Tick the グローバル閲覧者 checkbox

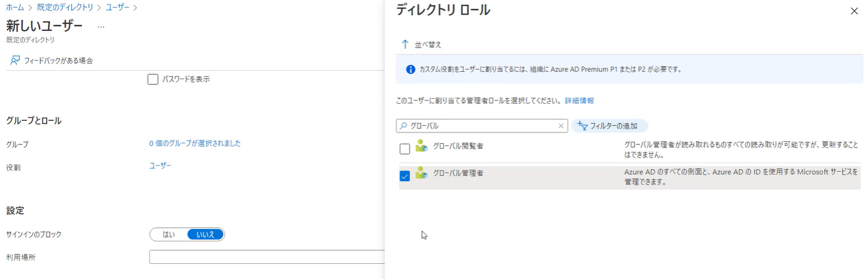click(x=405, y=149)
